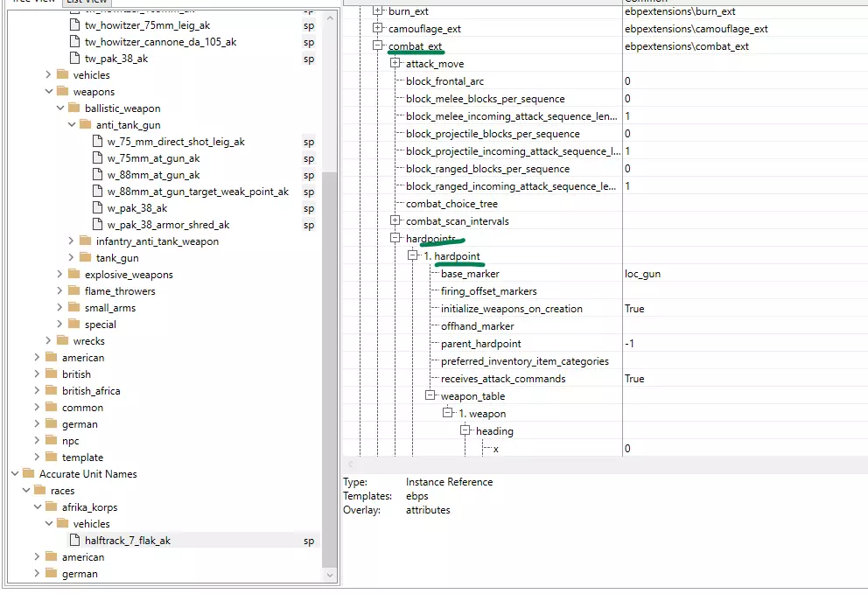Select preferred_inventory_item_categories property
The width and height of the screenshot is (868, 594).
(525, 361)
